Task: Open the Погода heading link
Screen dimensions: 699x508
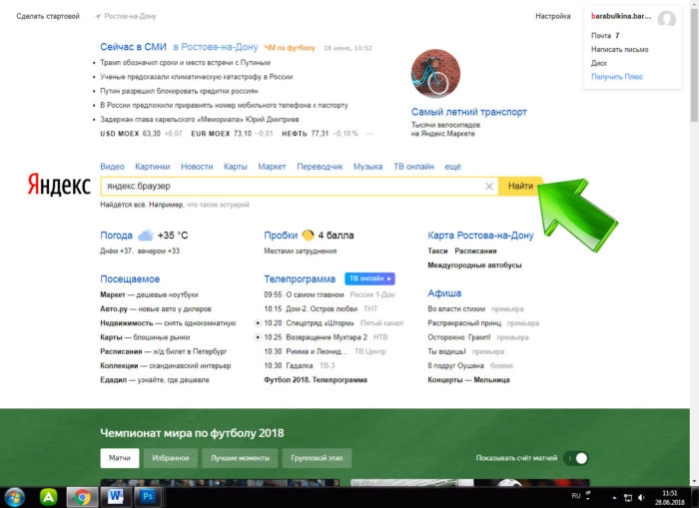Action: [x=116, y=235]
